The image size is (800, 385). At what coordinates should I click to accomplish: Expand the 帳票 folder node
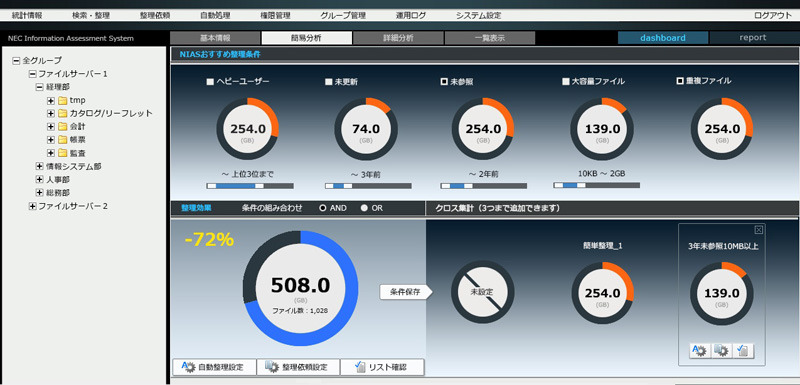click(x=51, y=140)
